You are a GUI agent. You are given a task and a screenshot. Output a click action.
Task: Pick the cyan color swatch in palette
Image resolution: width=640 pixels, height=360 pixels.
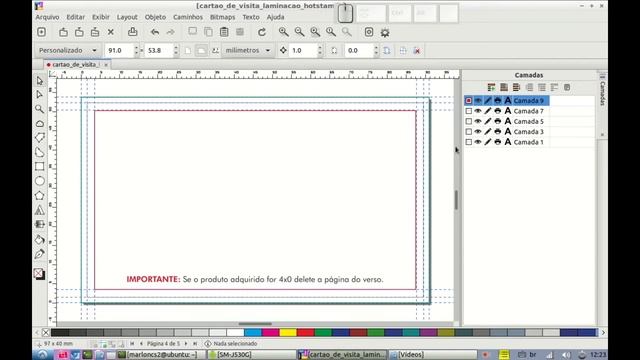pyautogui.click(x=253, y=333)
